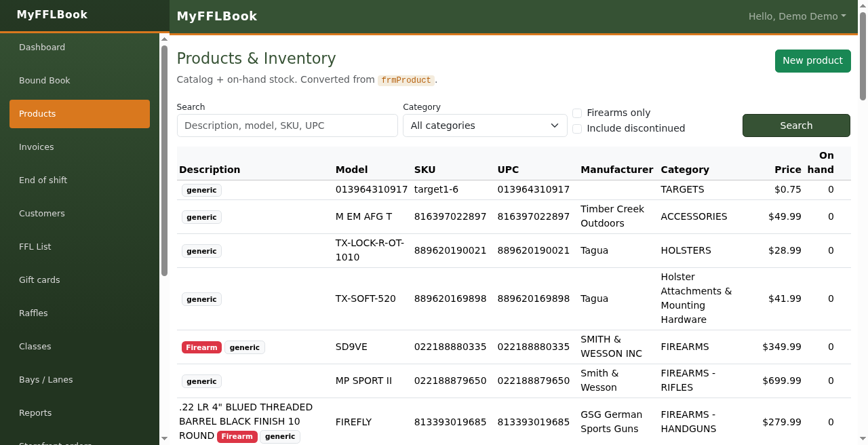Click the MyFFLBook sidebar brand logo

(x=52, y=15)
